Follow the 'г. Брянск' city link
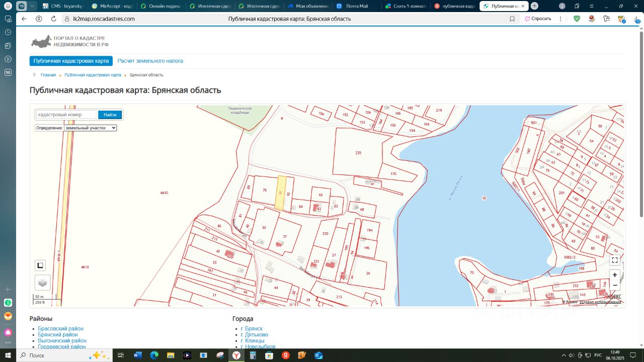The width and height of the screenshot is (644, 362). coord(254,329)
